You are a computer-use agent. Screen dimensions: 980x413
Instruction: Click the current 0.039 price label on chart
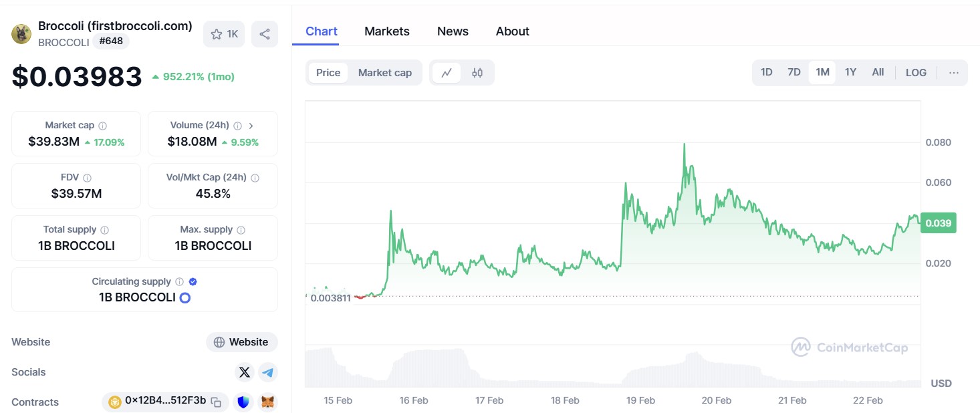[x=938, y=223]
